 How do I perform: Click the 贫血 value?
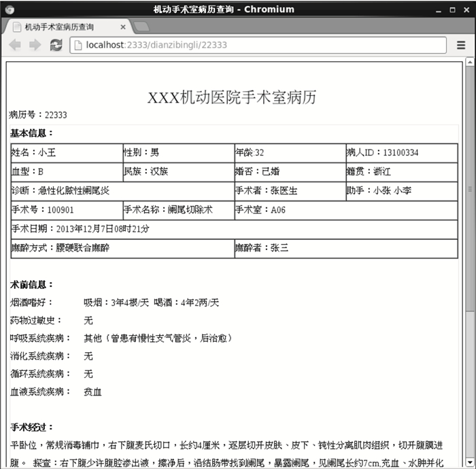pos(92,392)
